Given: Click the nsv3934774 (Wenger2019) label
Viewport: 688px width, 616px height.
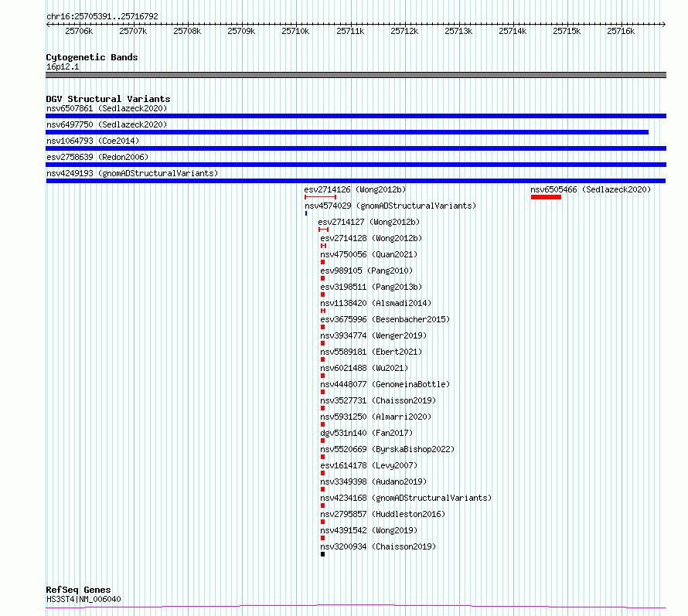Looking at the screenshot, I should pyautogui.click(x=373, y=335).
